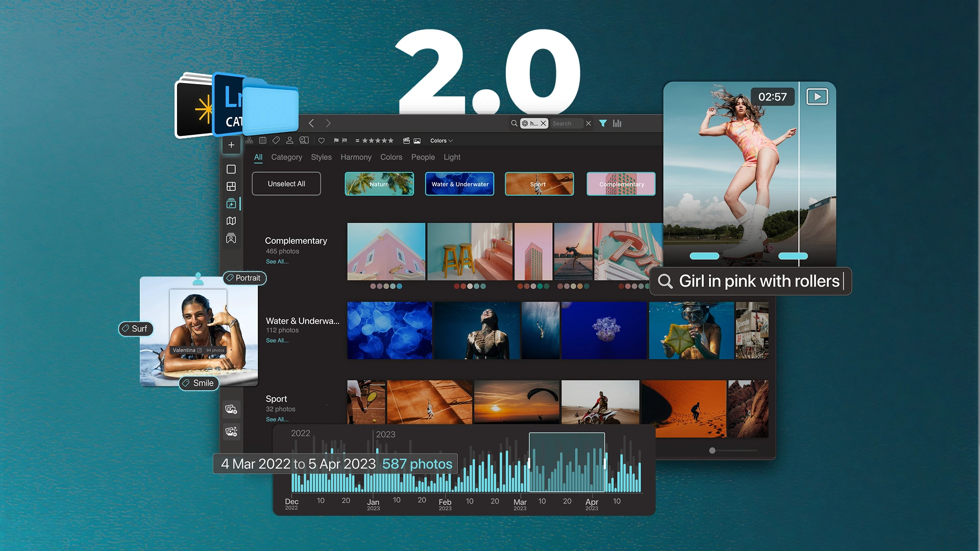980x551 pixels.
Task: Open the pink building thumbnail
Action: (386, 252)
